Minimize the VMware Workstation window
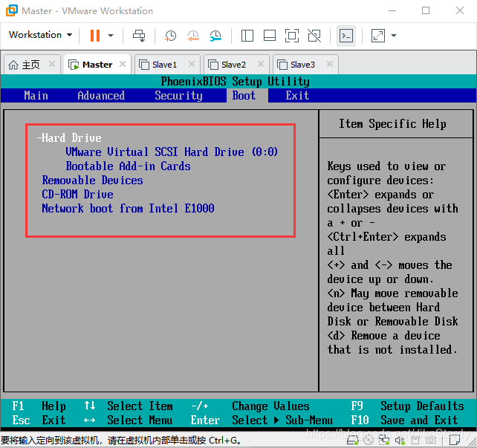The width and height of the screenshot is (477, 448). pyautogui.click(x=392, y=10)
